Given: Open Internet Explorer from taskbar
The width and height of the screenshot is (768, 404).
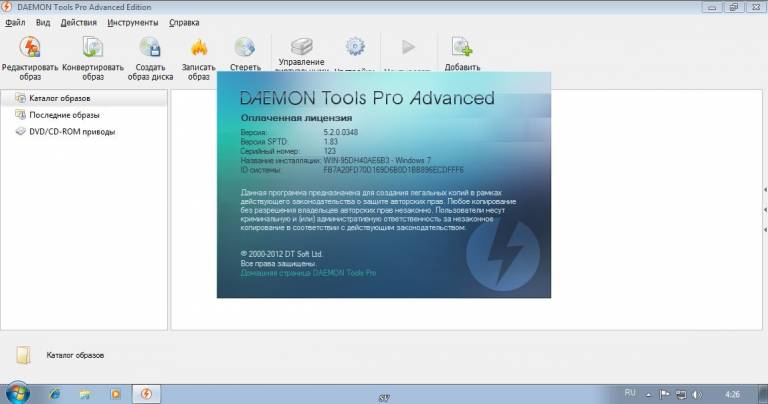Looking at the screenshot, I should pos(55,394).
